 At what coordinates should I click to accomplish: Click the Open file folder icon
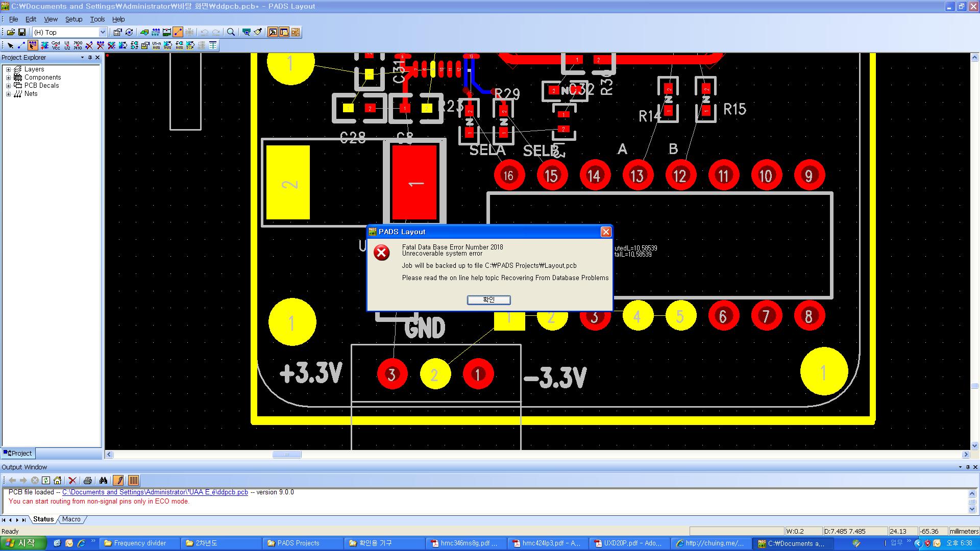coord(10,32)
